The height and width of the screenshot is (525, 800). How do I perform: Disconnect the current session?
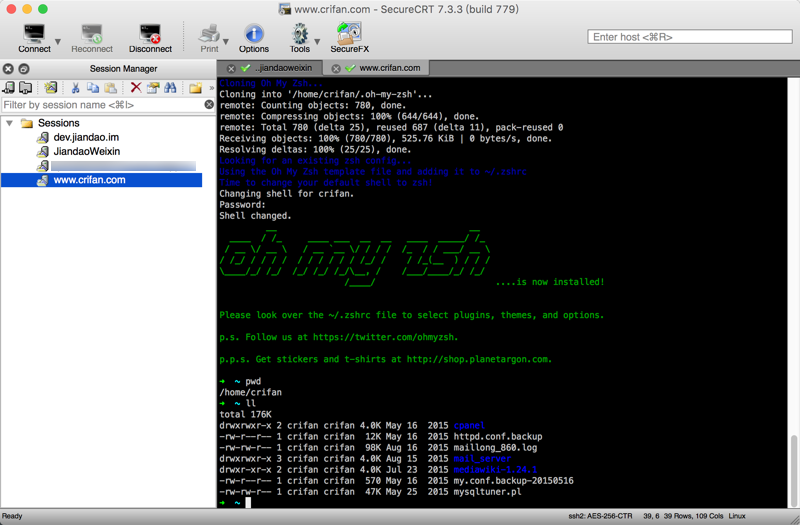click(150, 39)
